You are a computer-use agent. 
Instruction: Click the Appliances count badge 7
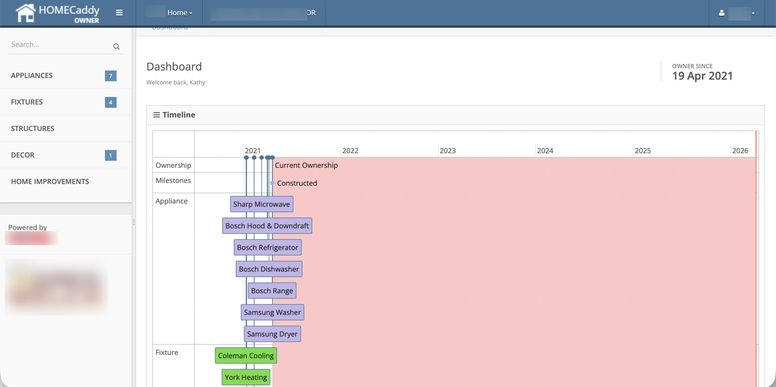[x=111, y=76]
